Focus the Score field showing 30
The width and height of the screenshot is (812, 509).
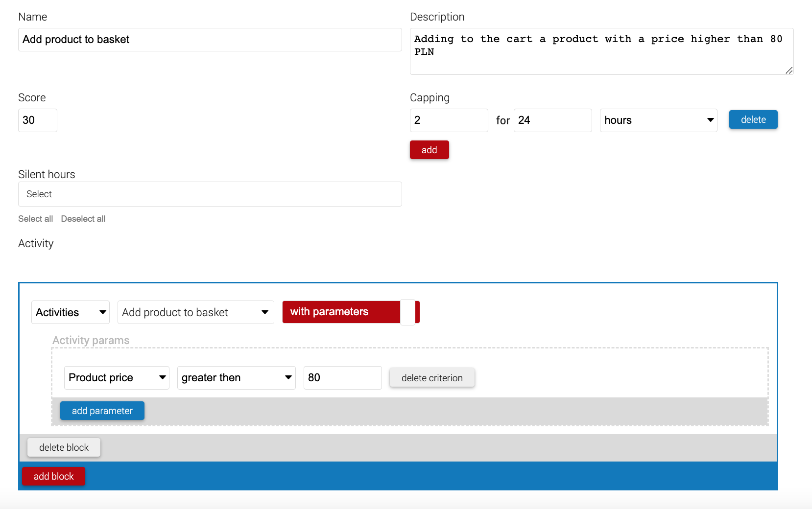38,120
